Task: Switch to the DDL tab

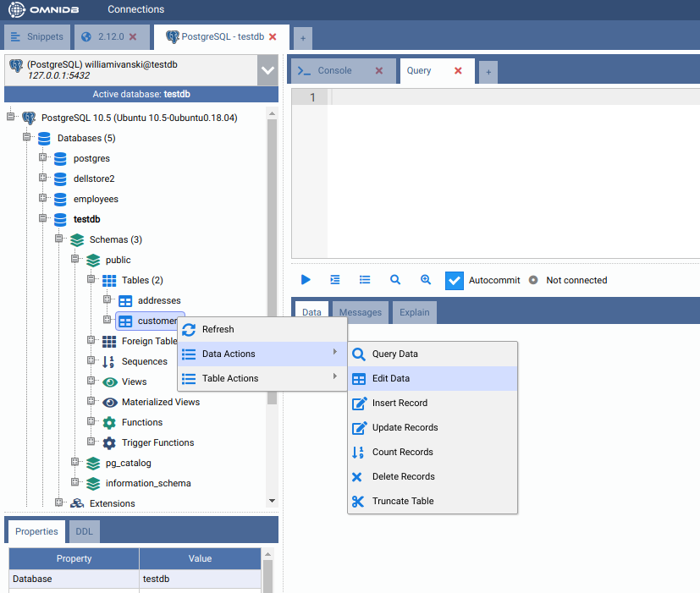Action: [85, 531]
